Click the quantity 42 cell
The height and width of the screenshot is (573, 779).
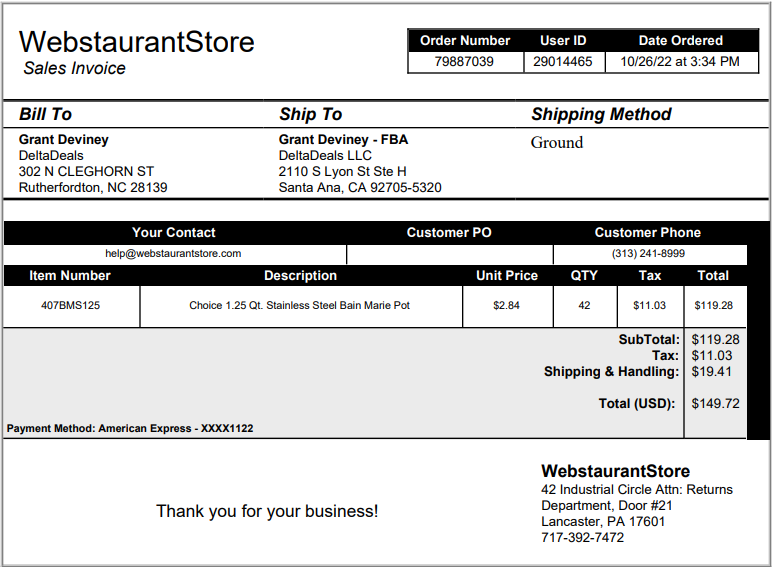[x=585, y=306]
